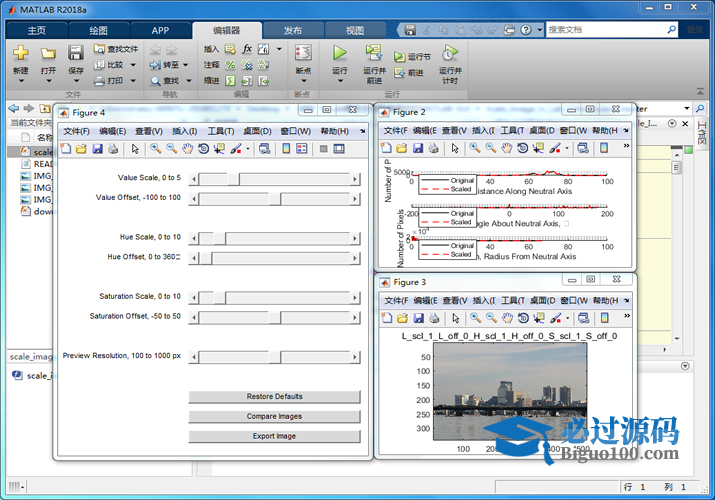Click the help question mark icon
The image size is (715, 500).
[x=526, y=30]
